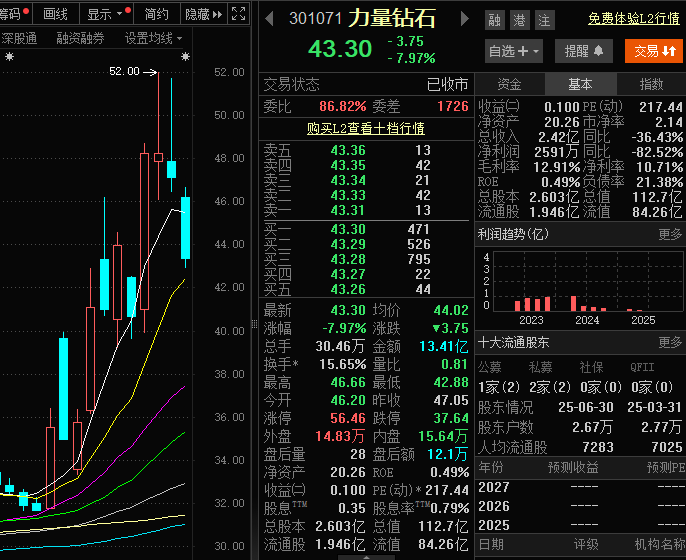Click the 金额 value 13.41亿
Screen dimensions: 686x560
(x=444, y=346)
